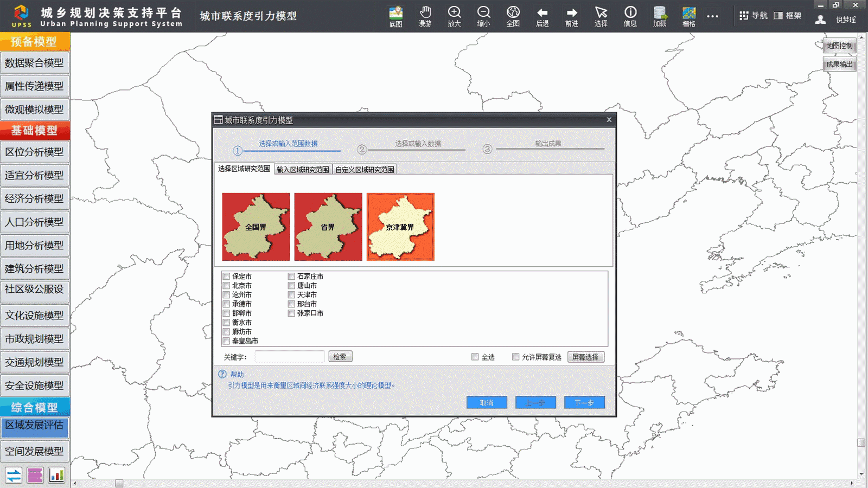Go back with the 后退 arrow
The width and height of the screenshot is (868, 488).
(542, 16)
